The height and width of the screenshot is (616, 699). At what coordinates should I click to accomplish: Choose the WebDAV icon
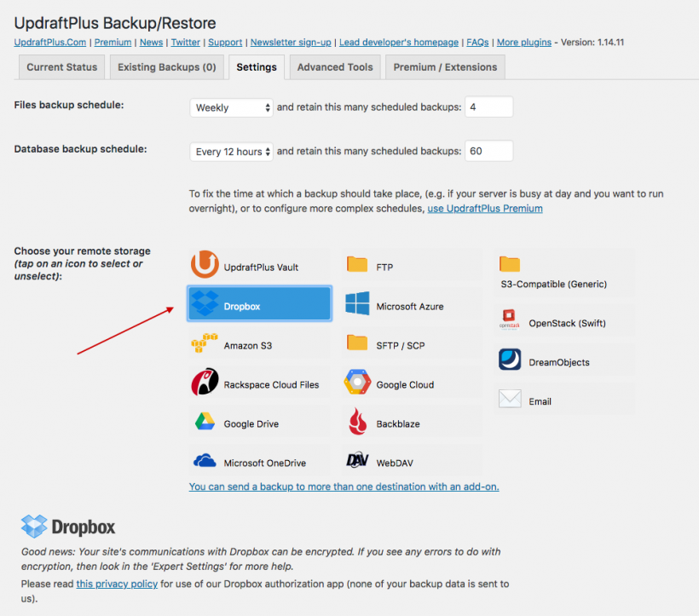pos(357,460)
